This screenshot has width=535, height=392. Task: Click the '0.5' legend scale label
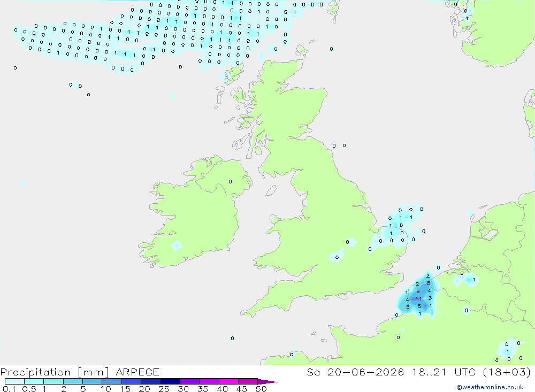click(x=29, y=389)
